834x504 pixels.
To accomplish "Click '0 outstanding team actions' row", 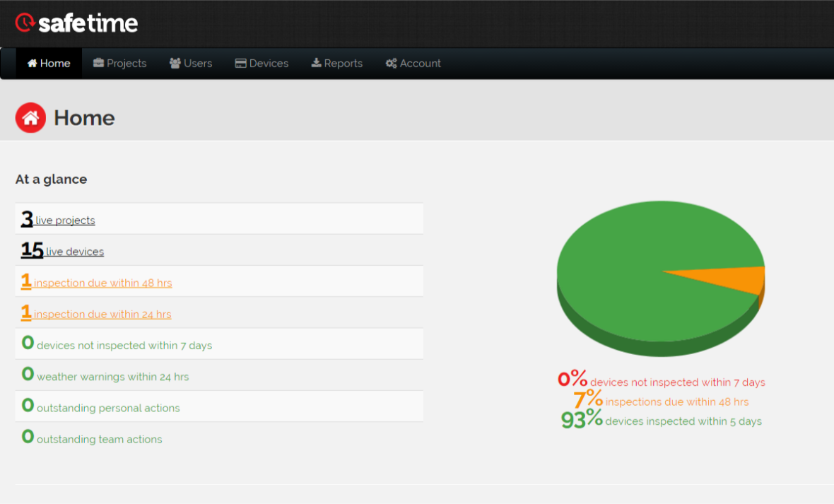I will [x=219, y=438].
